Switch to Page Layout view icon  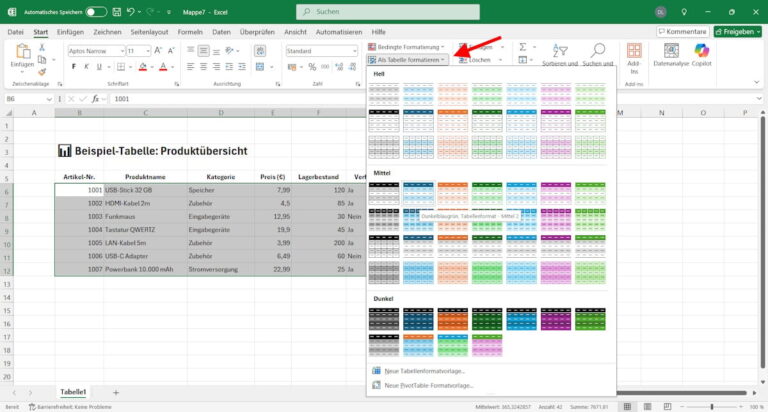[648, 407]
